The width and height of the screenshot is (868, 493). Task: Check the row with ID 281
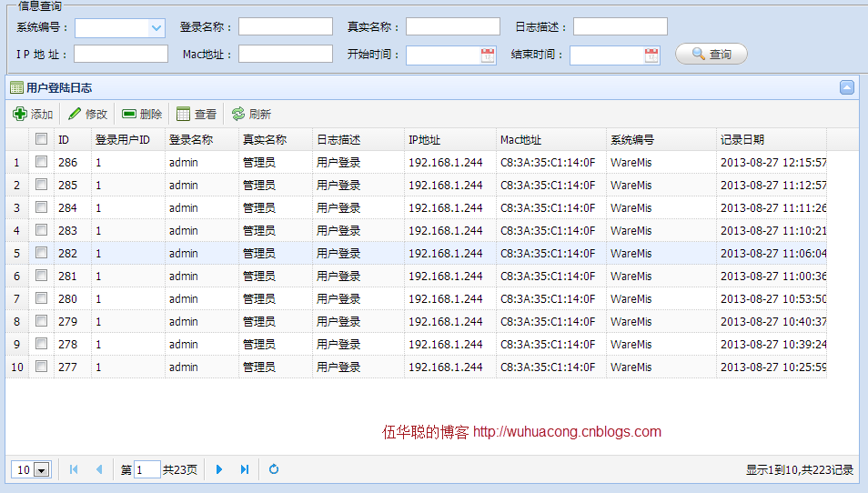pos(41,275)
